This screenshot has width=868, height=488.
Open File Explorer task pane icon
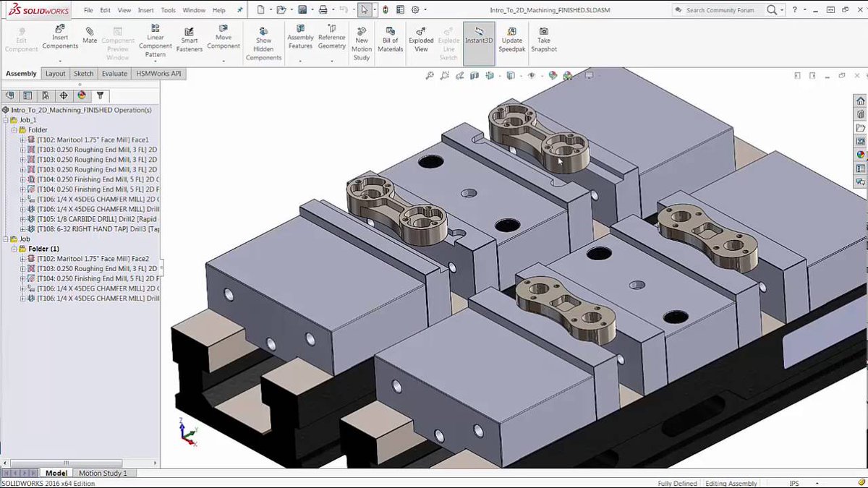click(861, 128)
